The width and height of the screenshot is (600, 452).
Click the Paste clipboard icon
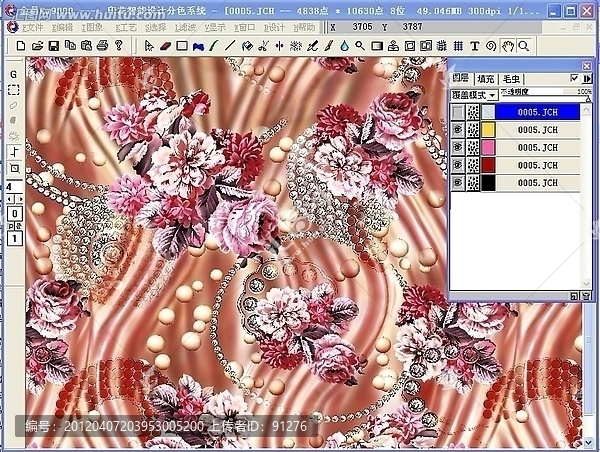coord(86,46)
